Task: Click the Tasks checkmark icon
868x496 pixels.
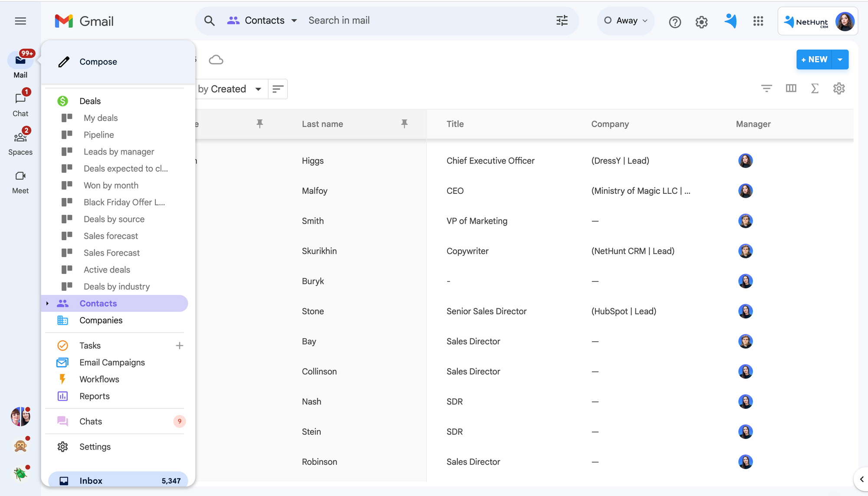Action: [62, 346]
